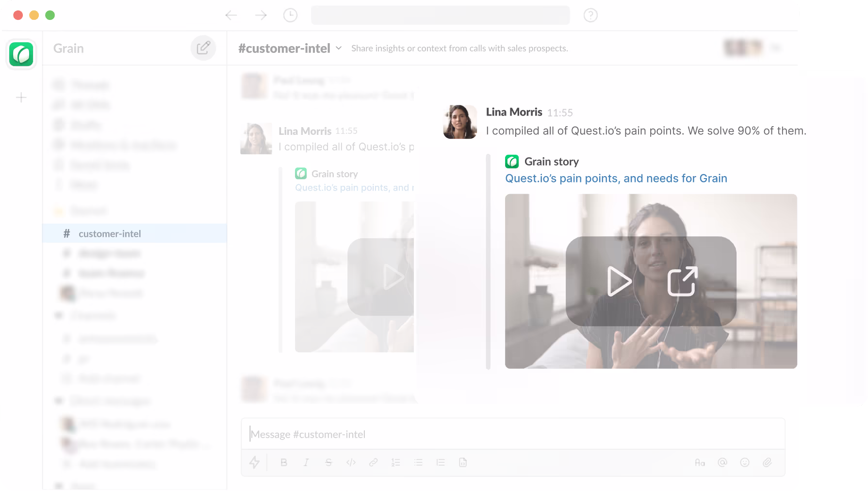
Task: Expand the #customer-intel channel dropdown chevron
Action: coord(339,48)
